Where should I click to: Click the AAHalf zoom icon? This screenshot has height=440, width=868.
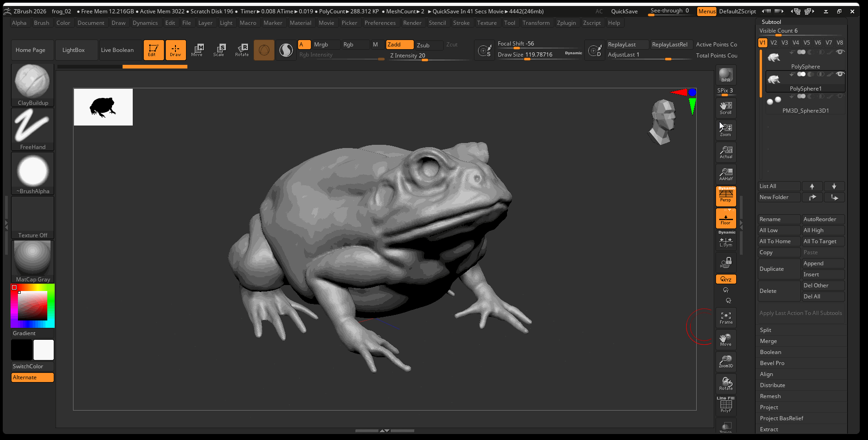[726, 174]
